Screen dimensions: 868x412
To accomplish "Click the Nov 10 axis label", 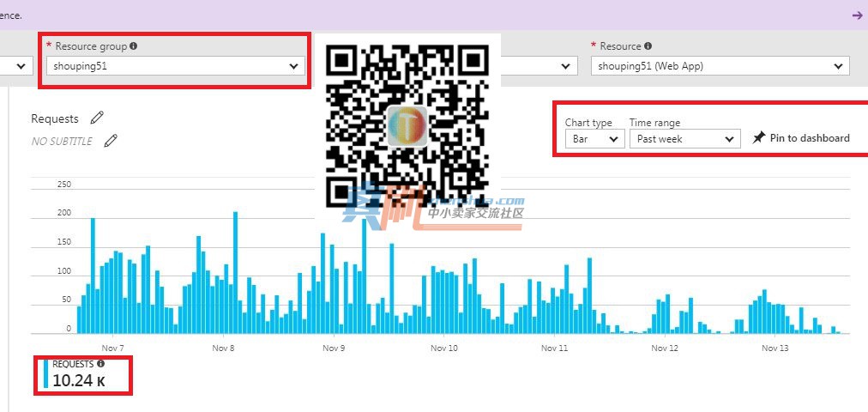I will (444, 348).
